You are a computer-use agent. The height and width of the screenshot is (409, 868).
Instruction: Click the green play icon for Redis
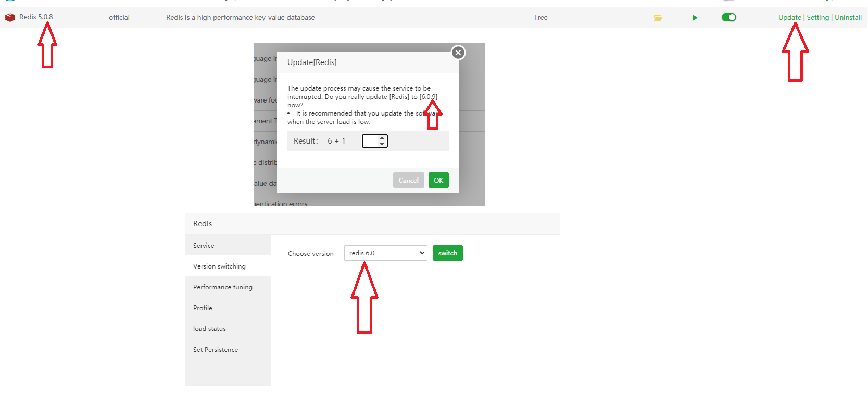pos(695,18)
